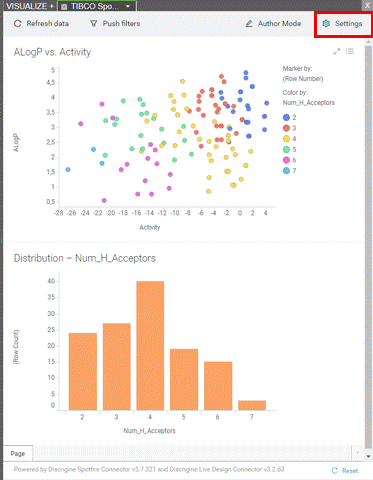
Task: Click the TIBCO Spotfire tab icon
Action: (x=64, y=6)
